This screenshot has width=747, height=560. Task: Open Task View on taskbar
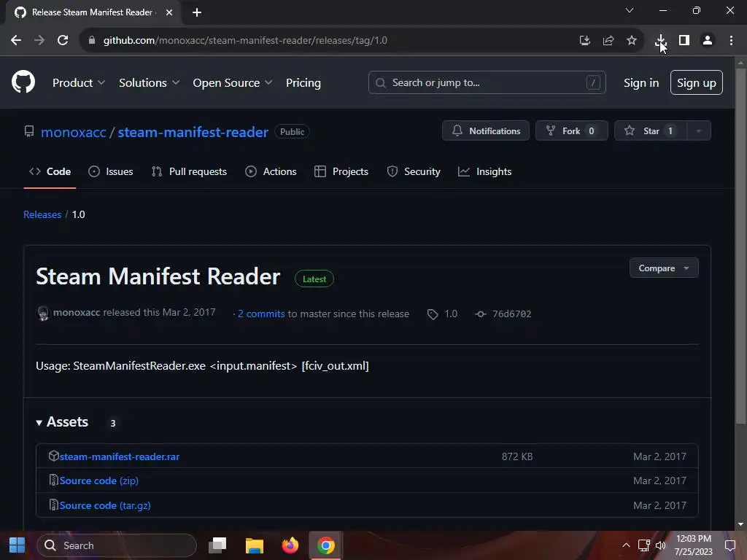(x=217, y=545)
